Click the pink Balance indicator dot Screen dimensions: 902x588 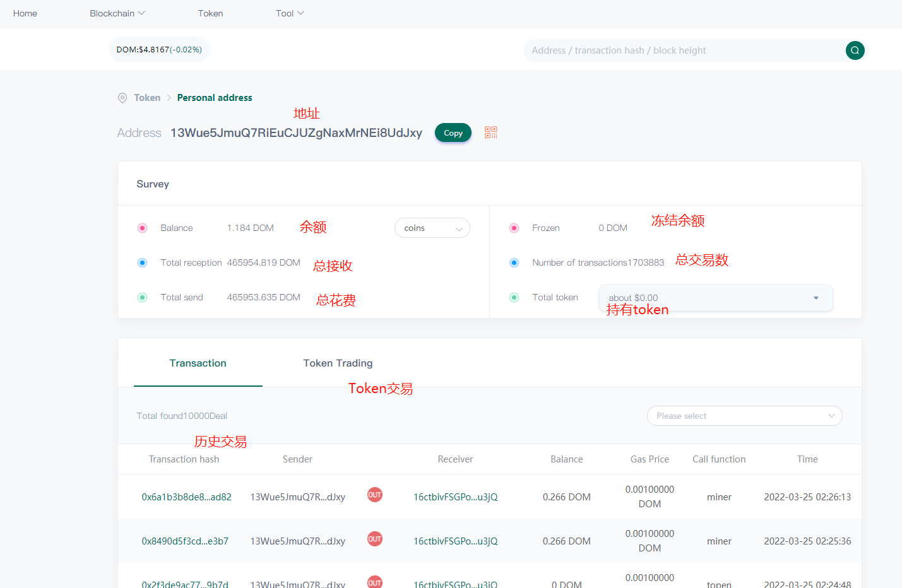point(143,228)
